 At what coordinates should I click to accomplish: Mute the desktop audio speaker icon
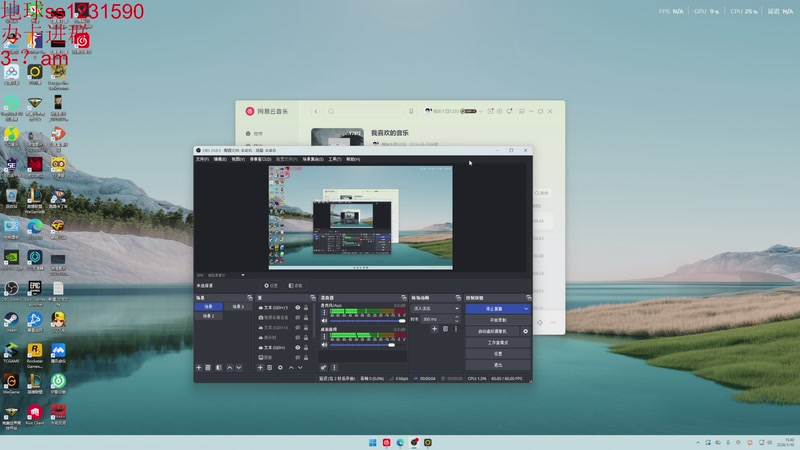[323, 346]
